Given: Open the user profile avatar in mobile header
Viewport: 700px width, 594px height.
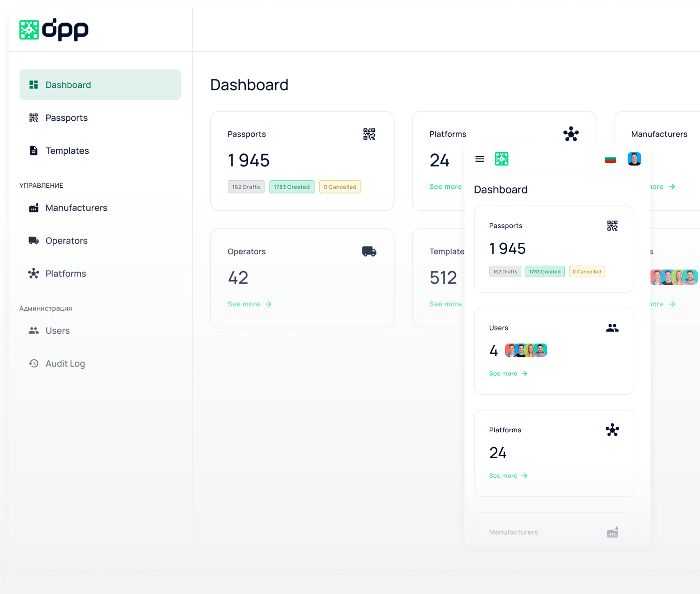Looking at the screenshot, I should pyautogui.click(x=634, y=159).
